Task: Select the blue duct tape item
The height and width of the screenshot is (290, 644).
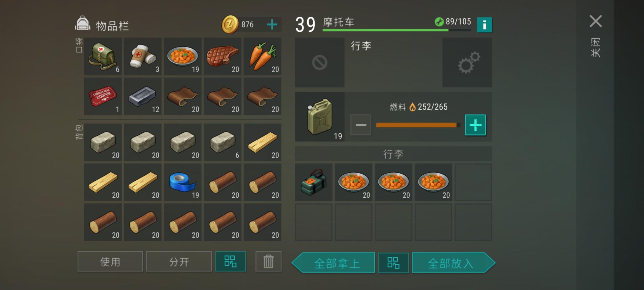Action: tap(182, 182)
